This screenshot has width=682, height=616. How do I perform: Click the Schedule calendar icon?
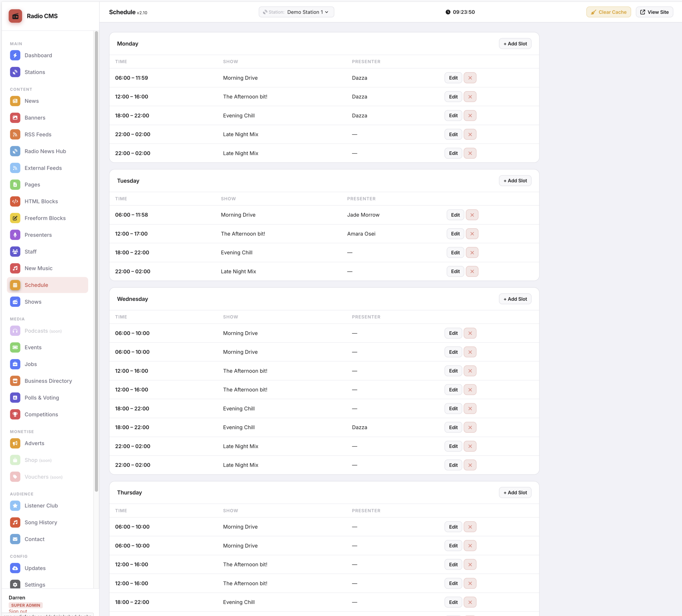tap(15, 285)
